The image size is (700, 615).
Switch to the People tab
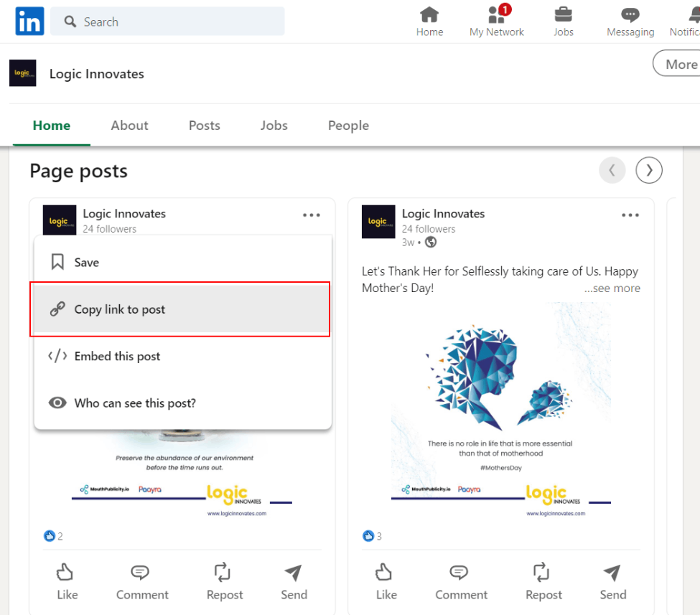point(348,126)
